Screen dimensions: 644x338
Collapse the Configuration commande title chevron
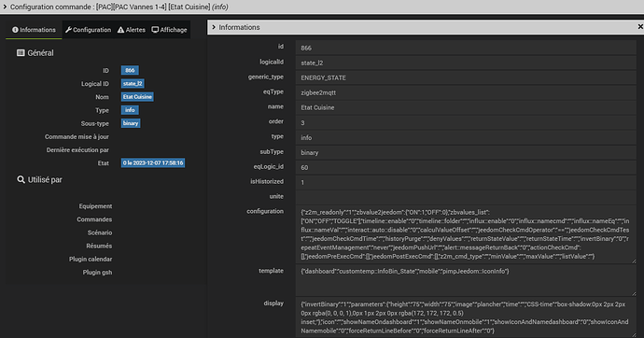pos(5,7)
